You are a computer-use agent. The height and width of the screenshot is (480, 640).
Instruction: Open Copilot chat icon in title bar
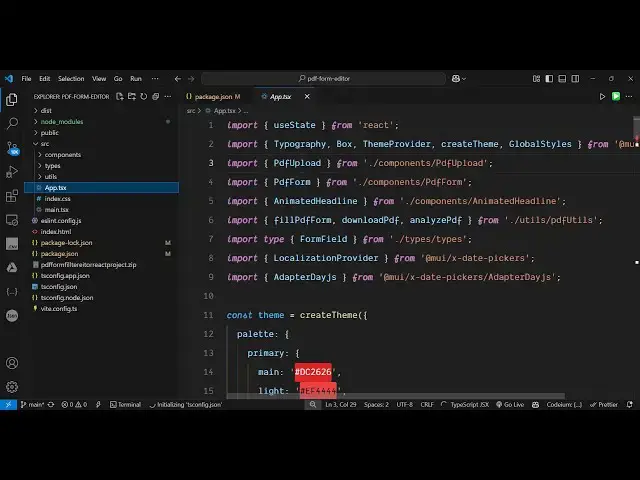pos(456,78)
